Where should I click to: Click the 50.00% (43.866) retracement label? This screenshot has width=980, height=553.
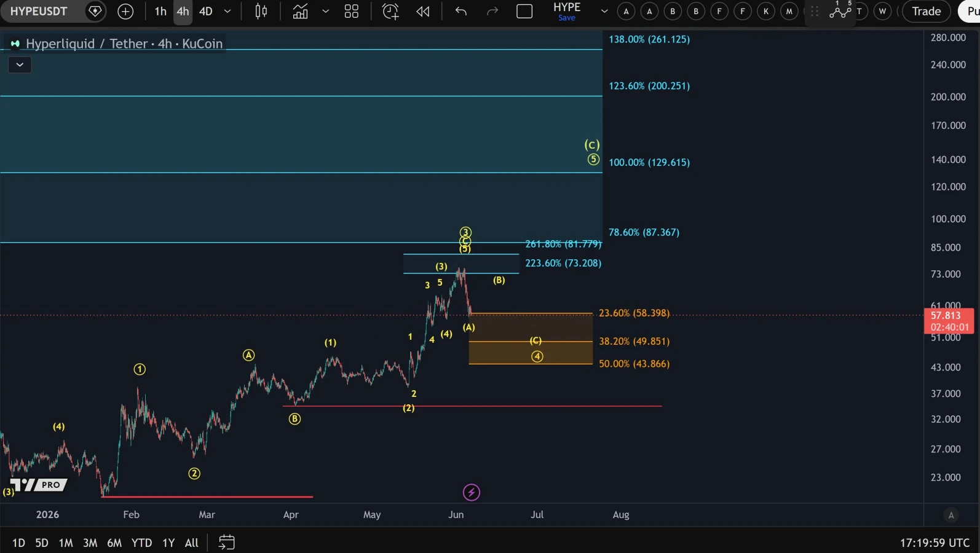pyautogui.click(x=634, y=364)
